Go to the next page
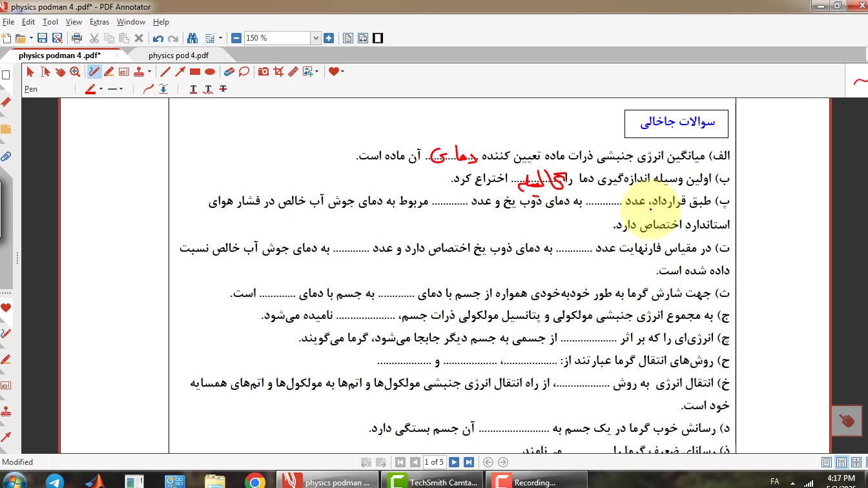 pyautogui.click(x=454, y=462)
